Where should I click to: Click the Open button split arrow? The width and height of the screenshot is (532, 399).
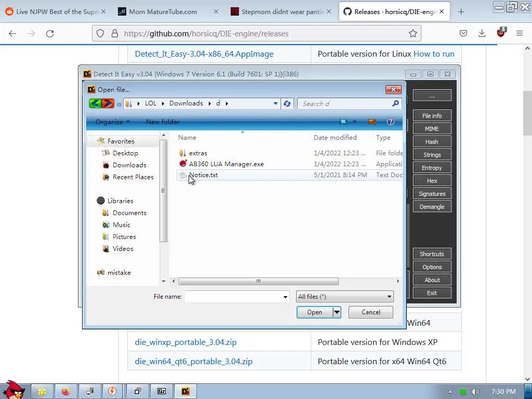[x=337, y=312]
